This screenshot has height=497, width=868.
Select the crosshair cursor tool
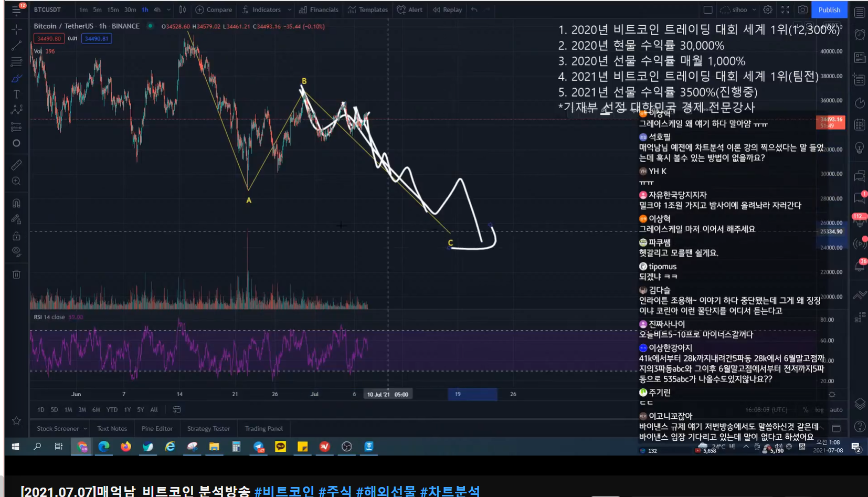(16, 29)
